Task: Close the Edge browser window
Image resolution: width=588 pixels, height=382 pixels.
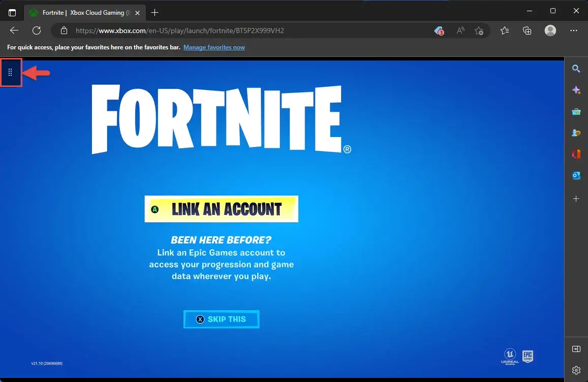Action: click(x=576, y=11)
